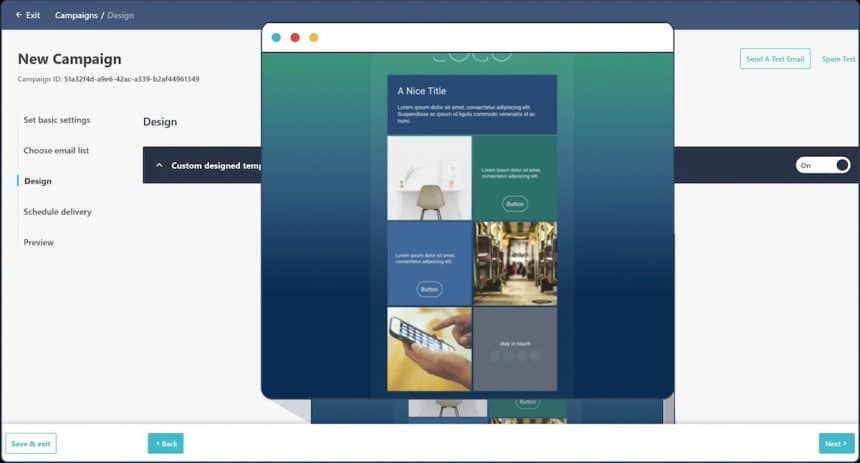Go to Set basic settings step
860x463 pixels.
tap(57, 120)
